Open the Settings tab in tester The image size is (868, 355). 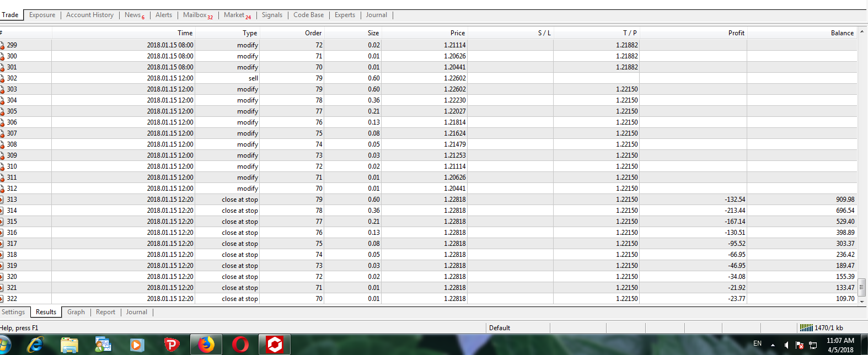[13, 312]
